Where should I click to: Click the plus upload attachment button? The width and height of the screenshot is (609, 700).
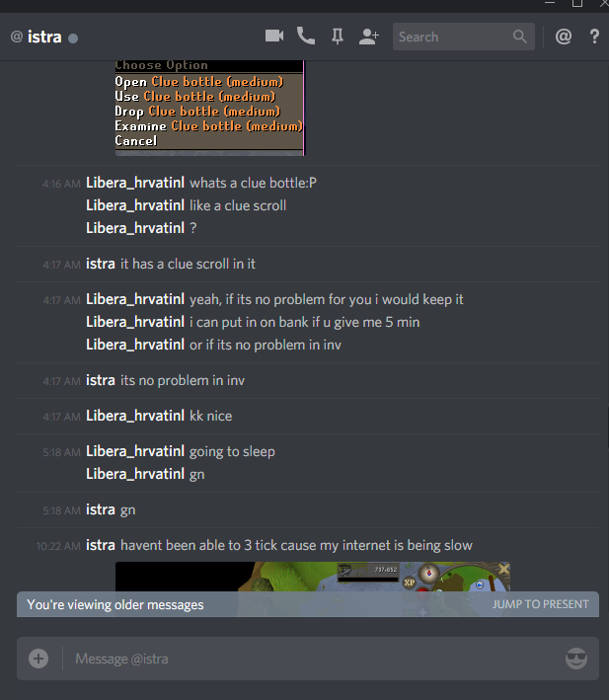(x=38, y=659)
